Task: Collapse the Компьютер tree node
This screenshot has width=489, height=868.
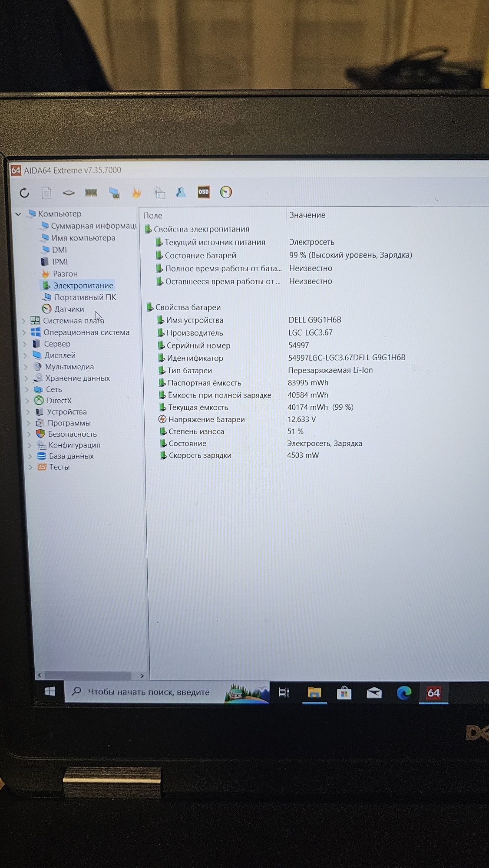Action: click(18, 214)
